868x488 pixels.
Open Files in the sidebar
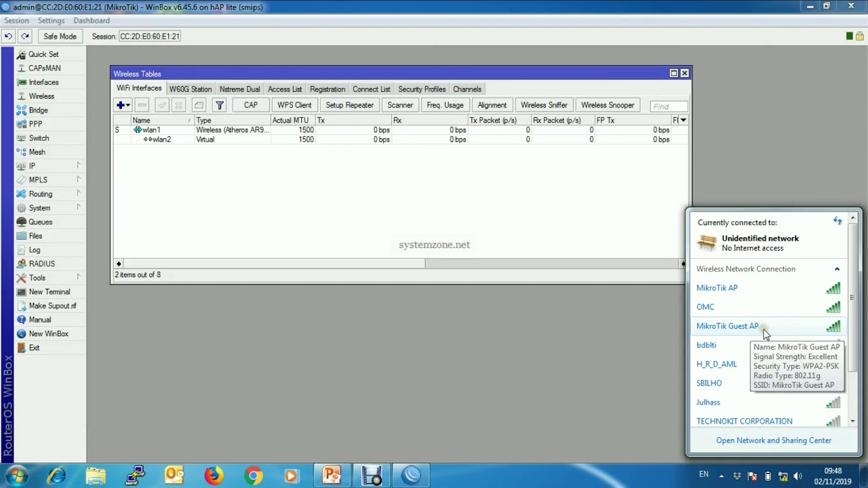click(35, 236)
